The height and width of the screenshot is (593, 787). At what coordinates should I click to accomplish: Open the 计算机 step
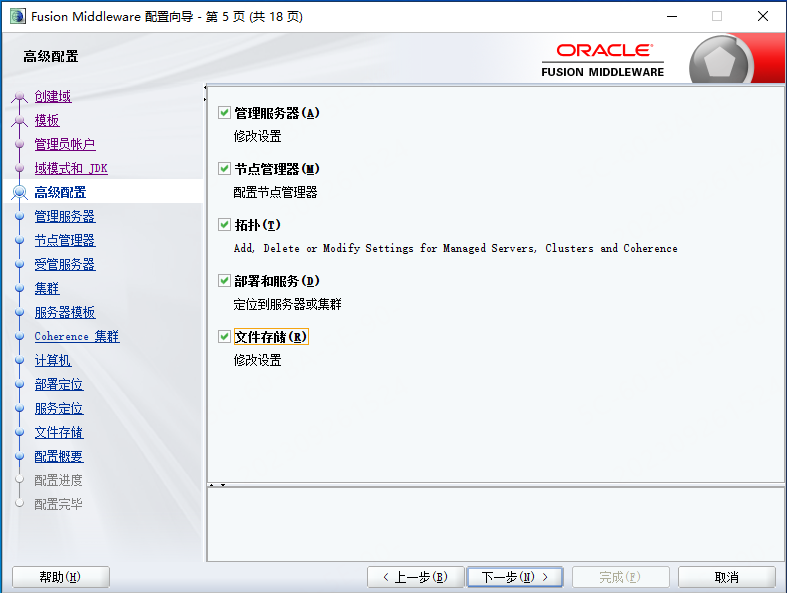(x=53, y=360)
